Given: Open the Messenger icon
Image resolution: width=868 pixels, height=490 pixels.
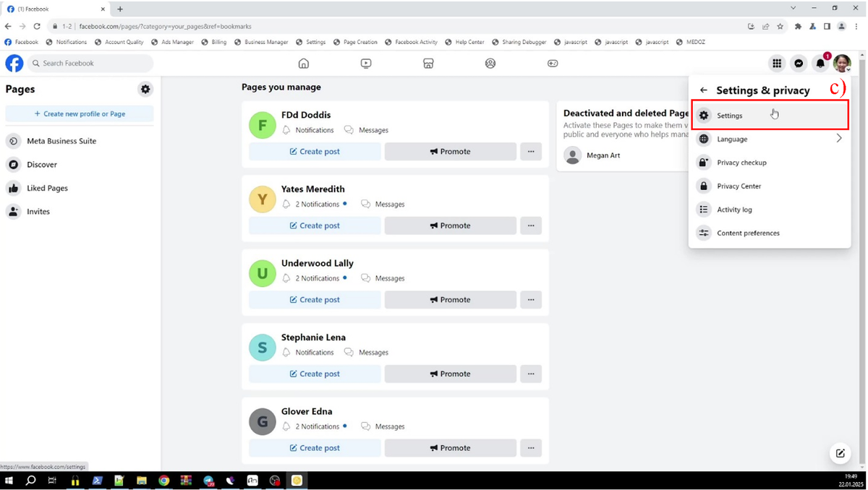Looking at the screenshot, I should [799, 64].
